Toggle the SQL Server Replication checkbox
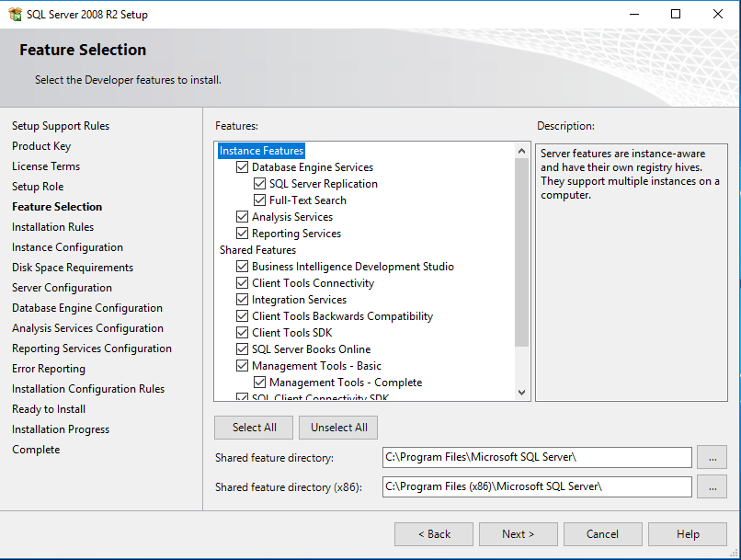 tap(260, 184)
